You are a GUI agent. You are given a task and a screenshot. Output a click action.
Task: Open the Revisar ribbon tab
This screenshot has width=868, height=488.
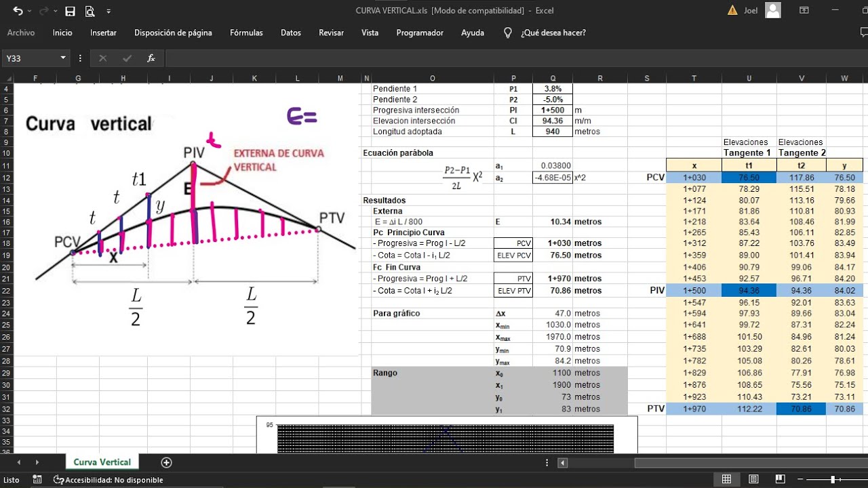tap(331, 33)
